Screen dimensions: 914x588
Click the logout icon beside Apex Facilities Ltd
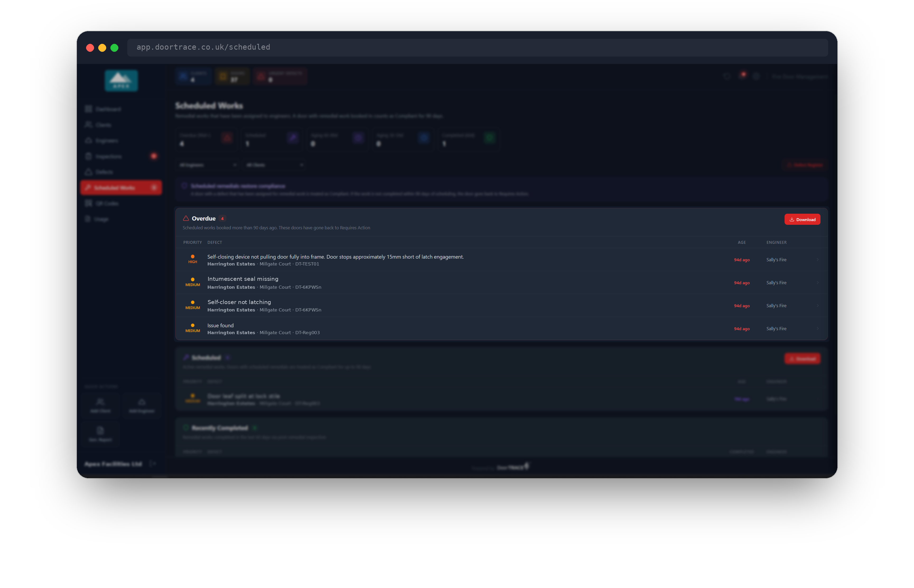pyautogui.click(x=153, y=464)
